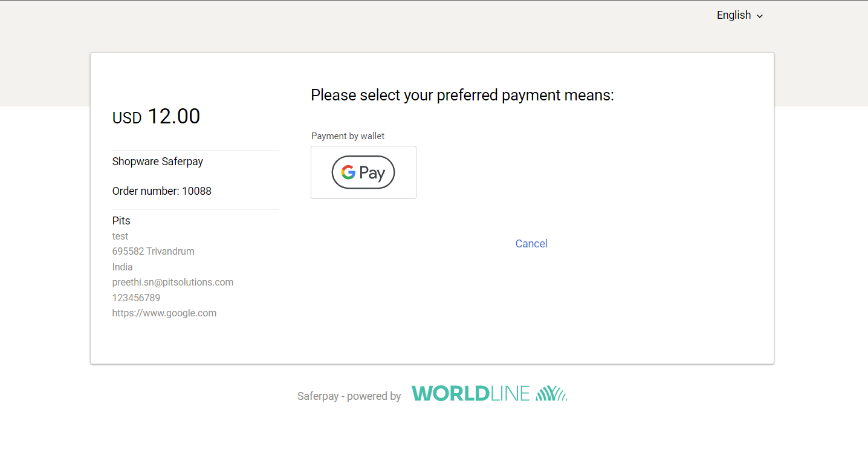This screenshot has height=467, width=868.
Task: Click the Order number 10088 text
Action: [x=162, y=191]
